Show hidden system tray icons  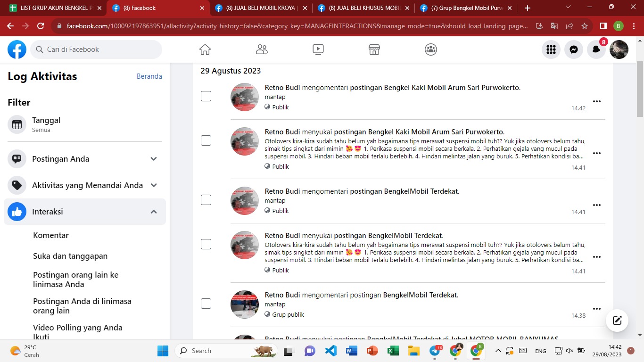(x=498, y=351)
